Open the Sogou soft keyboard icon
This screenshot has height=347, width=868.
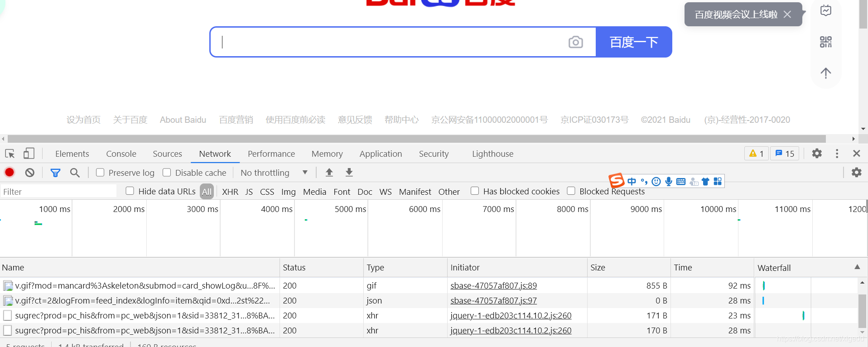click(x=681, y=182)
